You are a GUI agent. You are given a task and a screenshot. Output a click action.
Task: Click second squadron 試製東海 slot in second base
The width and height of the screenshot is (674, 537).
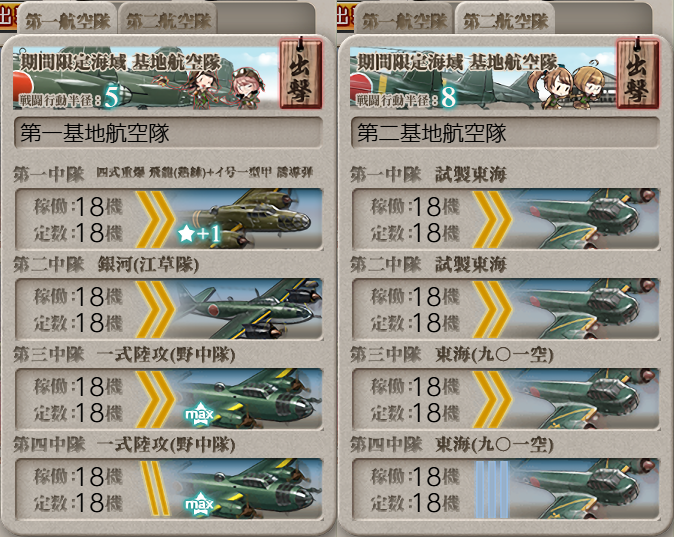(x=506, y=308)
